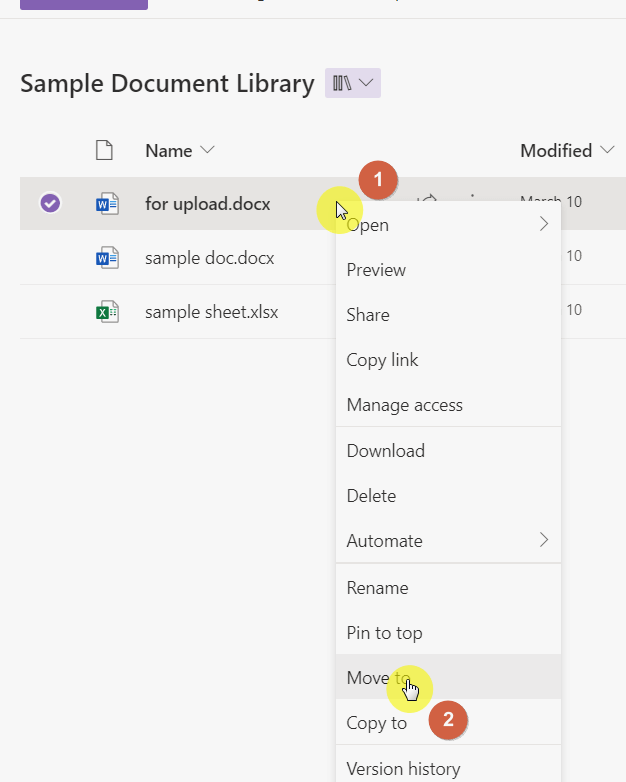Click the Excel icon for sample sheet.xlsx
Screen dimensions: 626x782
tap(107, 312)
